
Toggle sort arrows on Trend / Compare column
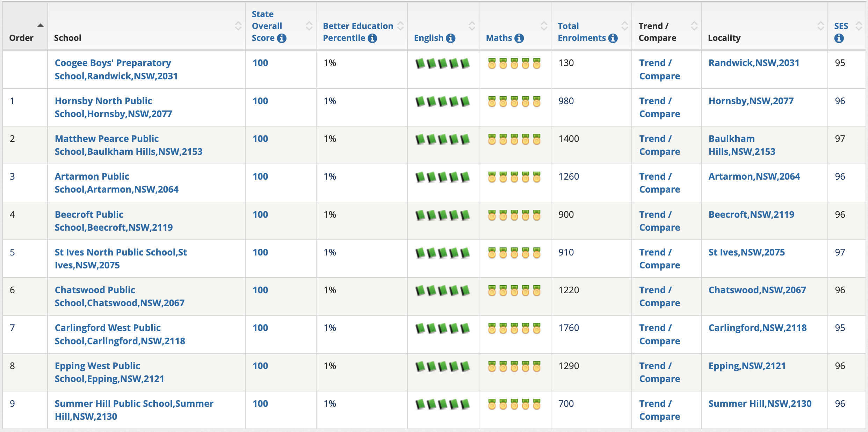click(694, 26)
